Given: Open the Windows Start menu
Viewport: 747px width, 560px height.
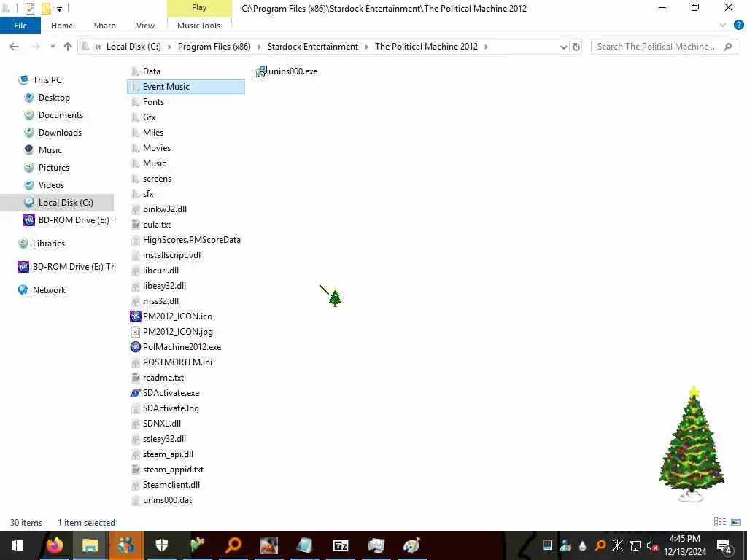Looking at the screenshot, I should (18, 545).
